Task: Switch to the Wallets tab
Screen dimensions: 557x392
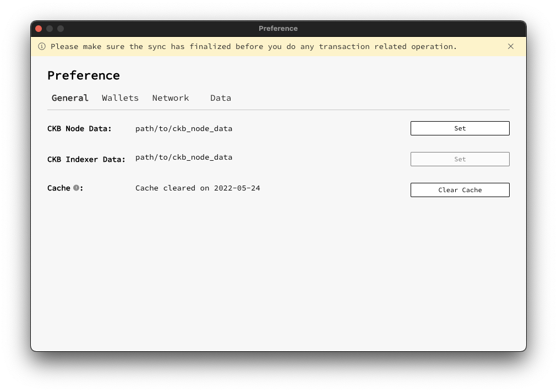Action: click(120, 98)
